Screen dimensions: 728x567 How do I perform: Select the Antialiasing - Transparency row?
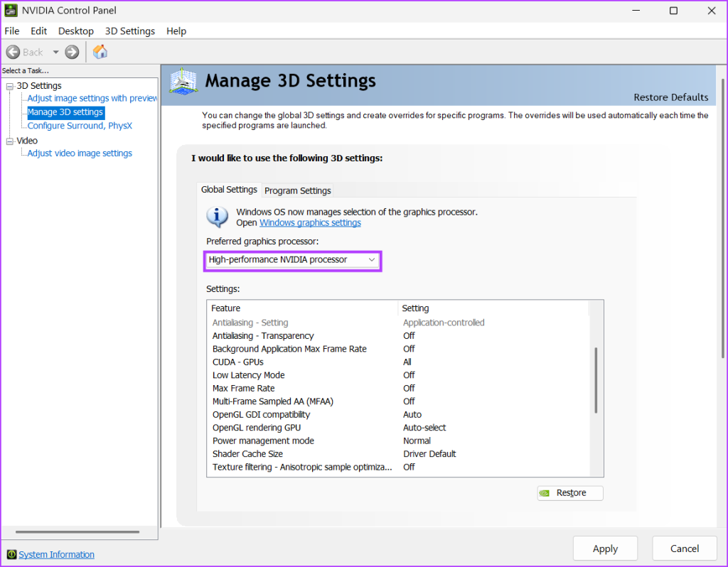click(x=398, y=336)
